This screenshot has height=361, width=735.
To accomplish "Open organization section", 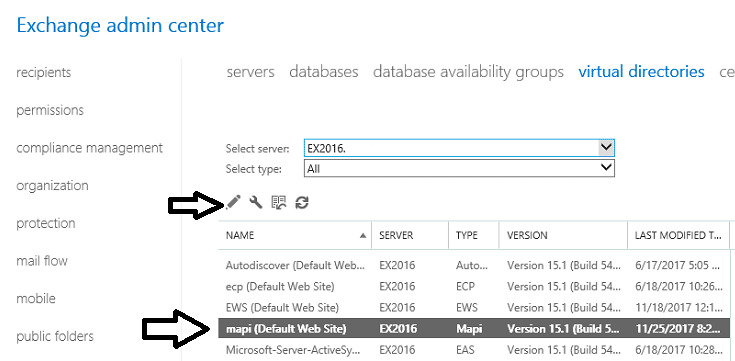I will [x=52, y=186].
